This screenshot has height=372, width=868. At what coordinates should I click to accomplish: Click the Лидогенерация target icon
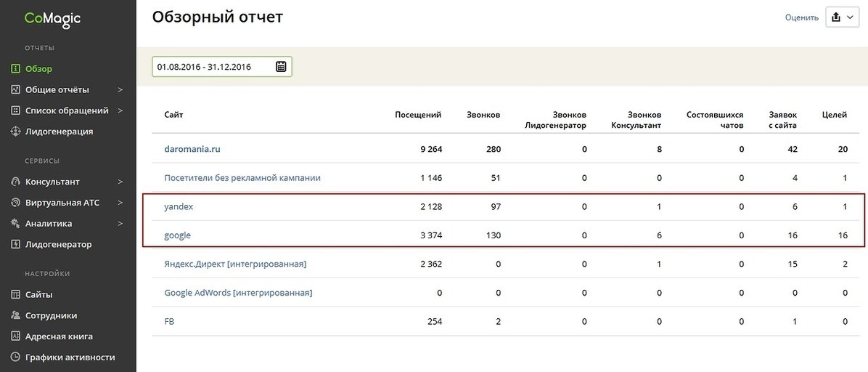[15, 132]
